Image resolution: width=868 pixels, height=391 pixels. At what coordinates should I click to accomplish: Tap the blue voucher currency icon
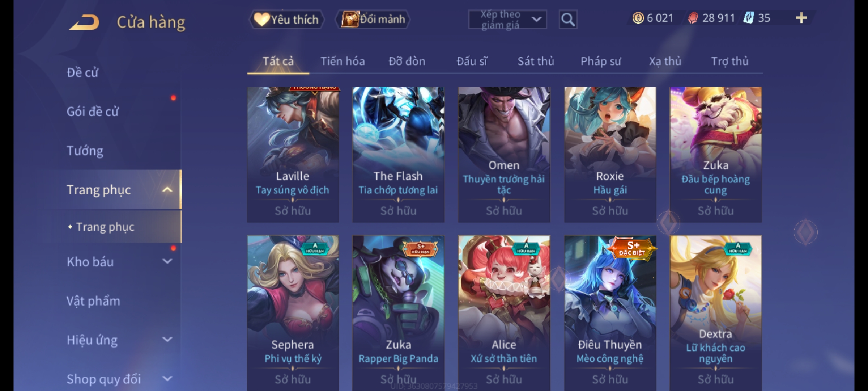749,18
